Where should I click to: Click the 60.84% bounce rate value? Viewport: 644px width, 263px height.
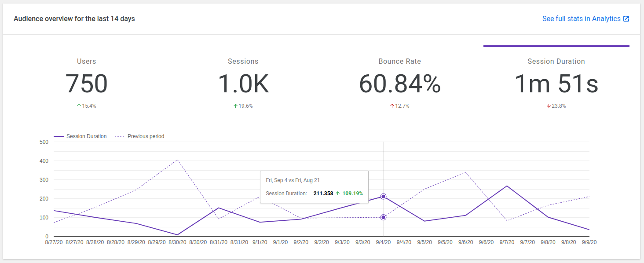click(x=400, y=84)
